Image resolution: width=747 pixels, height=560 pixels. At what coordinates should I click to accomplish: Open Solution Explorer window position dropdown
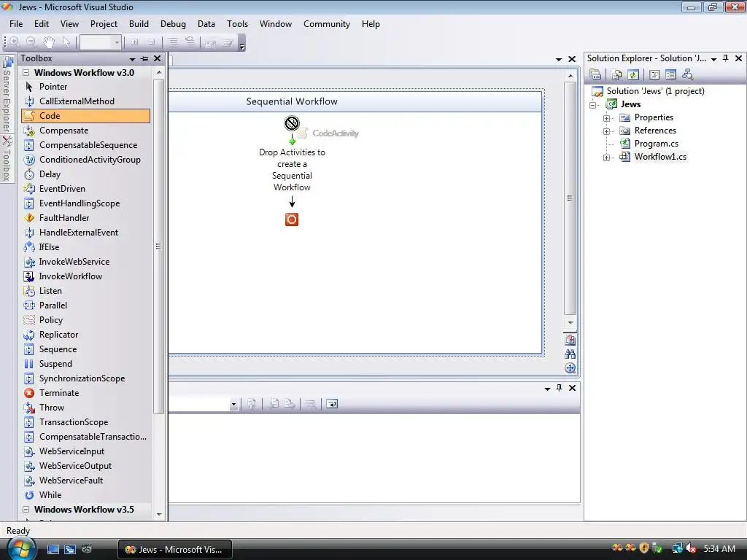pyautogui.click(x=713, y=59)
